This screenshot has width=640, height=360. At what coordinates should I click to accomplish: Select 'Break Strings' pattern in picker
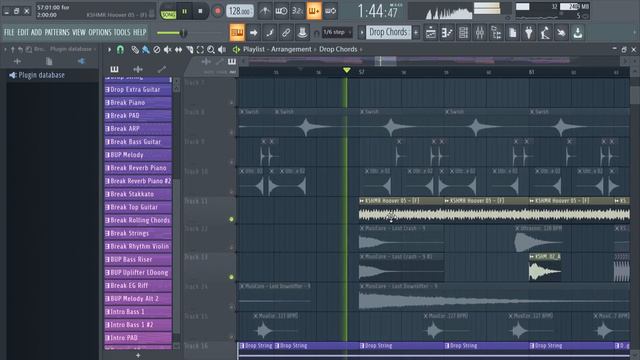click(138, 233)
